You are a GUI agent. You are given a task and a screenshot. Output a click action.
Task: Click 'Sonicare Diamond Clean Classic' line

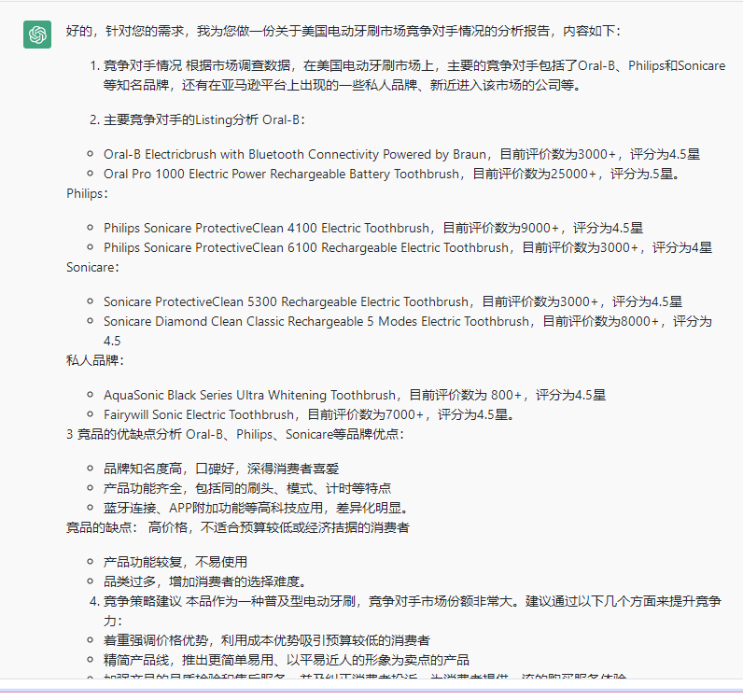[408, 330]
